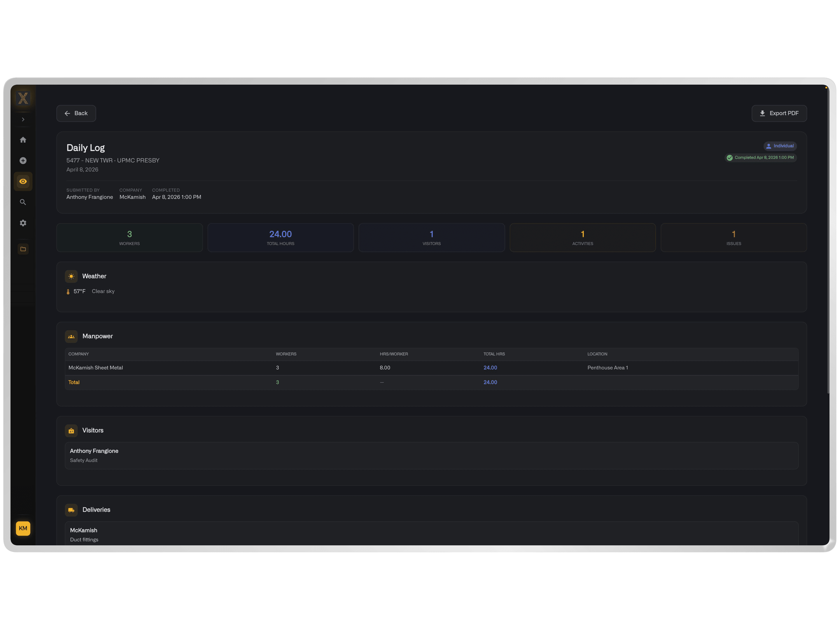840x630 pixels.
Task: Select the Visitors stat card
Action: coord(432,237)
